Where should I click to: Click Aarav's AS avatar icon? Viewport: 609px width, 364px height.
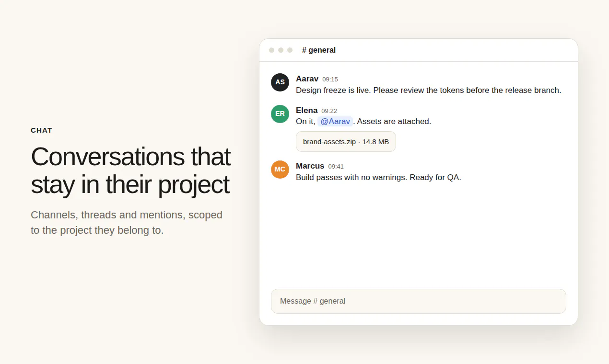(x=280, y=82)
